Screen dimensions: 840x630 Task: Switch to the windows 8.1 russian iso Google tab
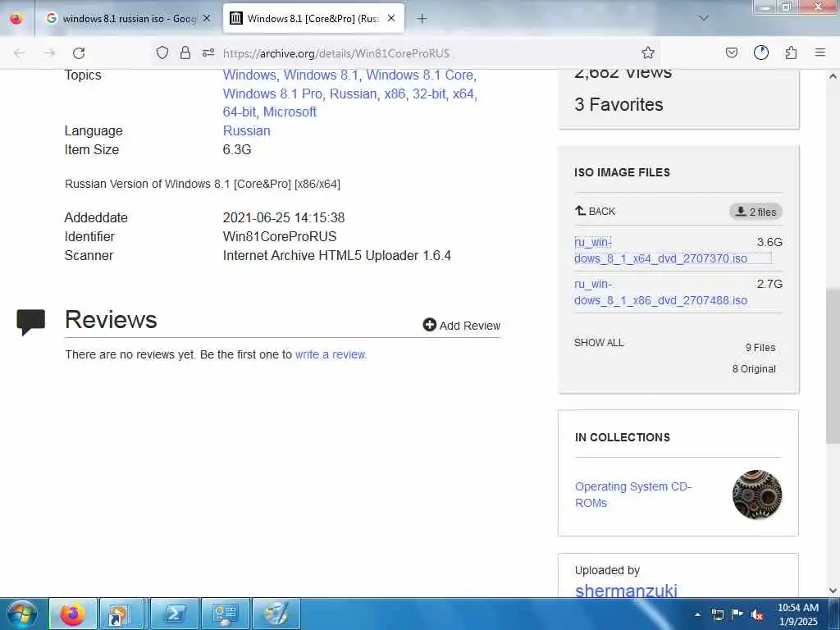(127, 19)
